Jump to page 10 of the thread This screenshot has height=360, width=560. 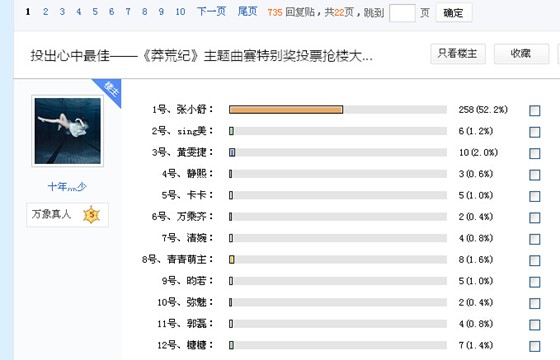(180, 12)
